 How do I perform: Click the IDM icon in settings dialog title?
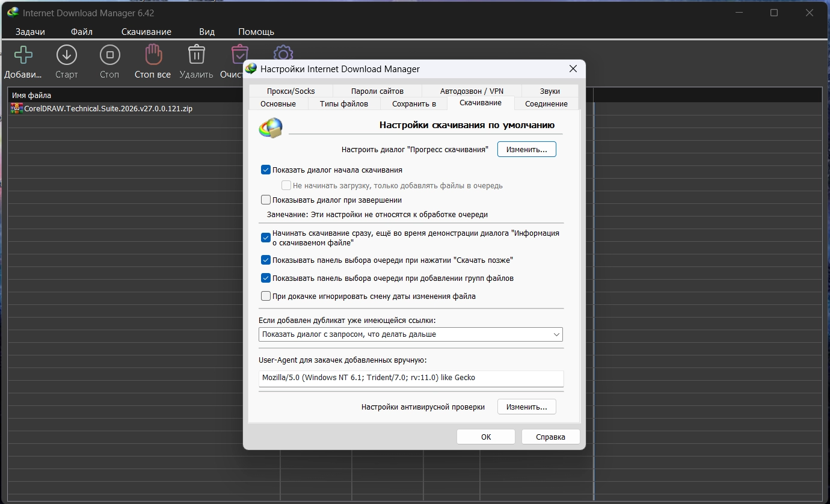click(x=252, y=69)
